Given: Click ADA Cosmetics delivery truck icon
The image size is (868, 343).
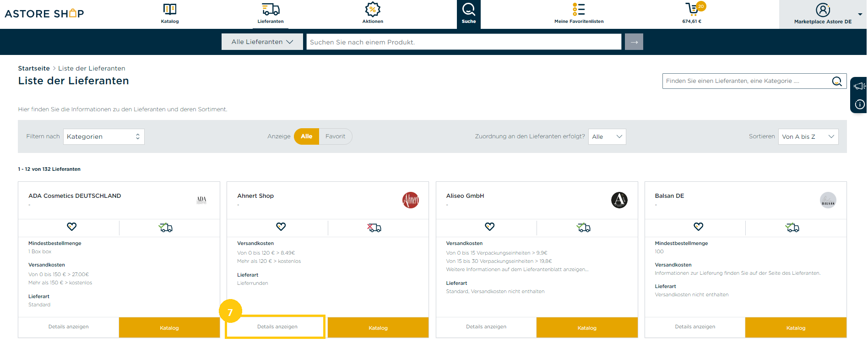Looking at the screenshot, I should click(x=166, y=228).
